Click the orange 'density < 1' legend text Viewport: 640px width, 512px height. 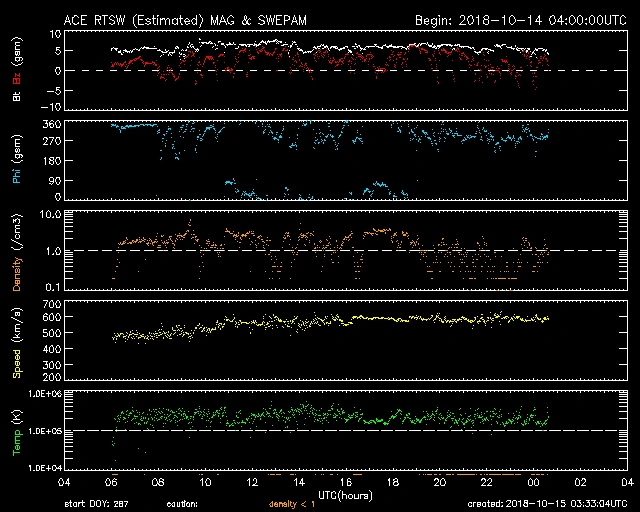tap(292, 504)
